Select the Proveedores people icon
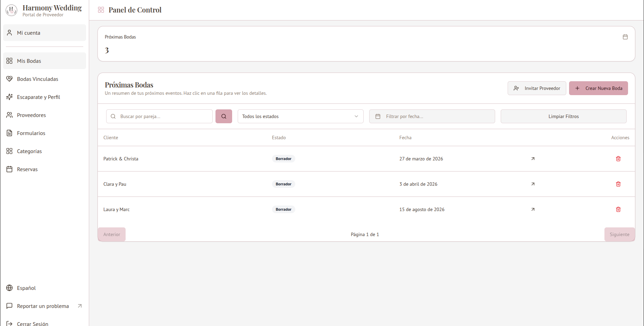The width and height of the screenshot is (644, 326). click(x=9, y=115)
